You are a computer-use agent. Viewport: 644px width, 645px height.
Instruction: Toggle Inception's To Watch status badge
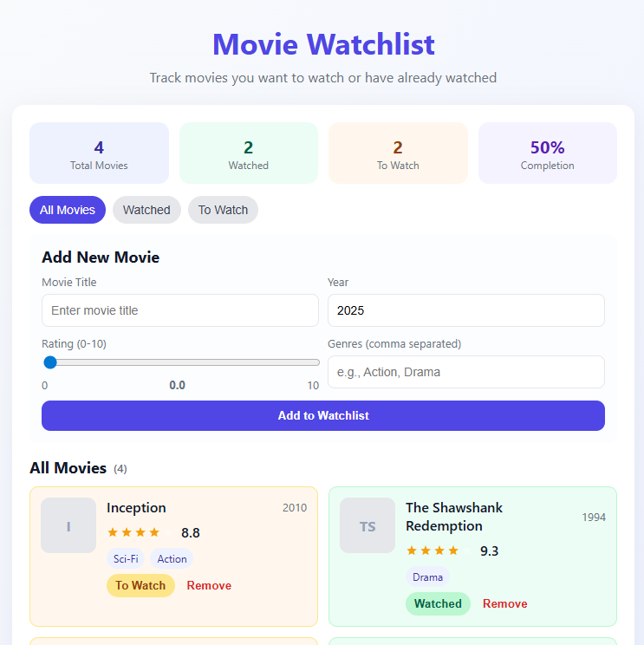tap(140, 585)
